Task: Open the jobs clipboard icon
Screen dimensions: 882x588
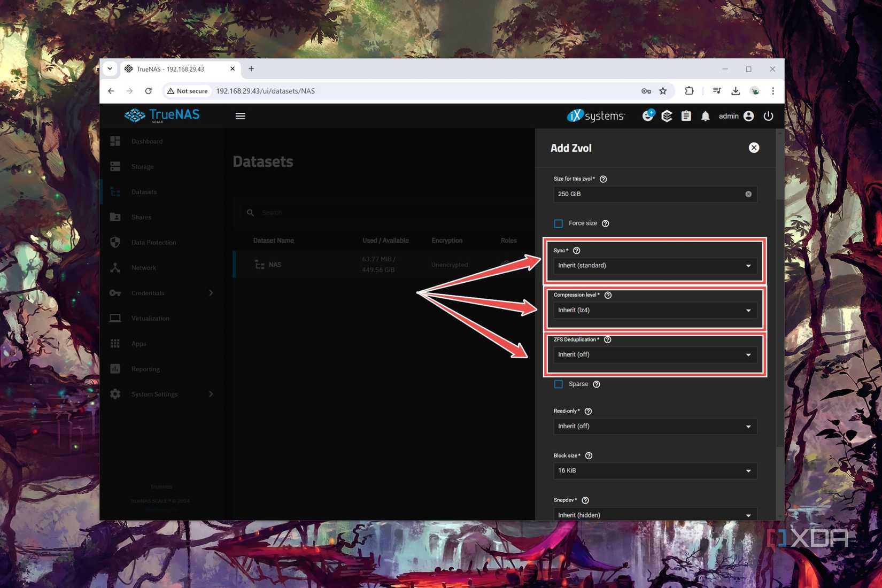Action: (x=686, y=116)
